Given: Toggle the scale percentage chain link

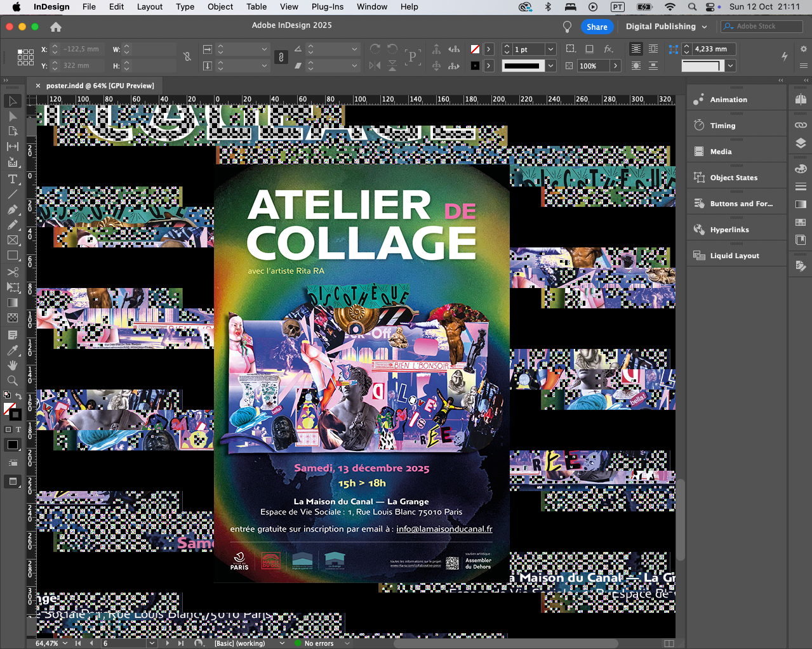Looking at the screenshot, I should (281, 57).
